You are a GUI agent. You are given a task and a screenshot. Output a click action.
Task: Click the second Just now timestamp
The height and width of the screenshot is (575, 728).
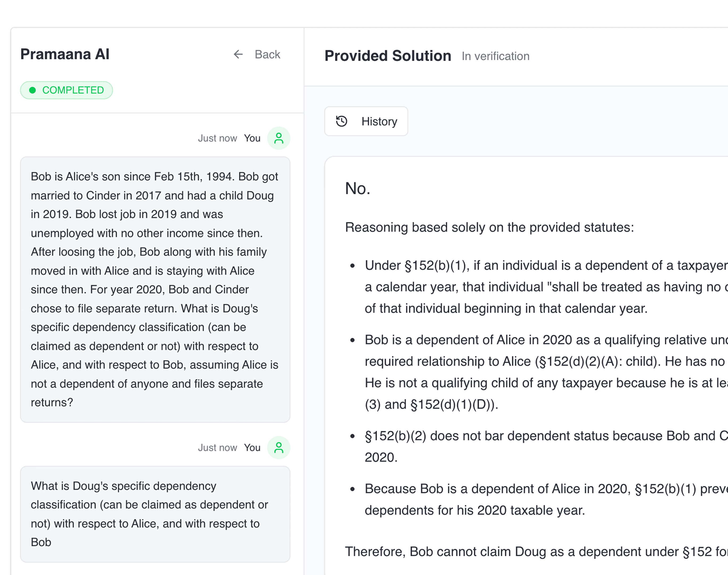tap(217, 447)
